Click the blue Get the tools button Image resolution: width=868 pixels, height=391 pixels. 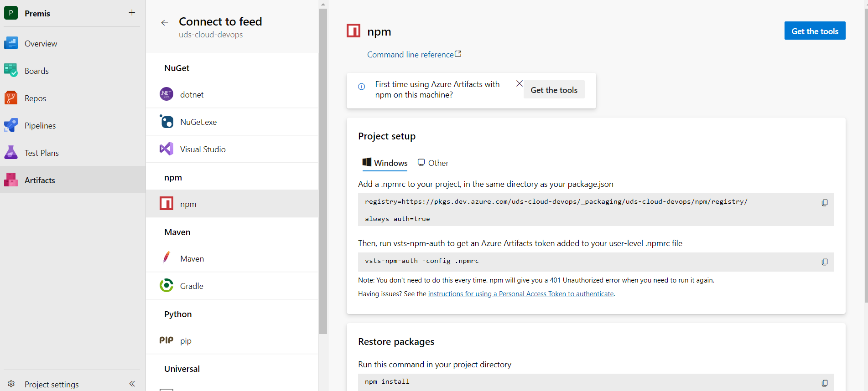coord(815,31)
